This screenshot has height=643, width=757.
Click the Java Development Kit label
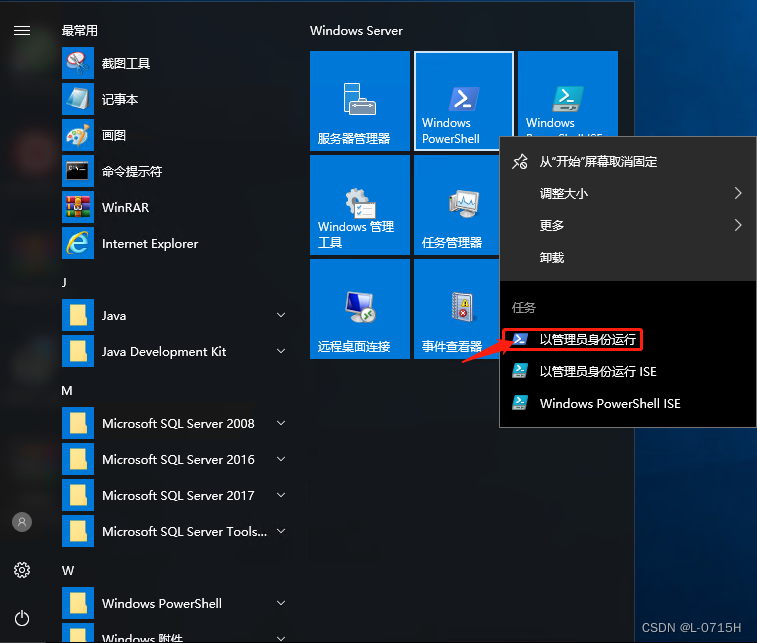click(x=164, y=351)
